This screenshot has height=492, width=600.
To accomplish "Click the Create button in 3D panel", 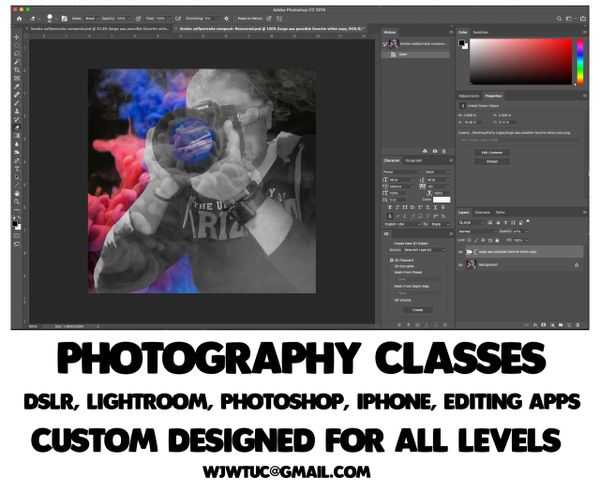I will coord(417,310).
